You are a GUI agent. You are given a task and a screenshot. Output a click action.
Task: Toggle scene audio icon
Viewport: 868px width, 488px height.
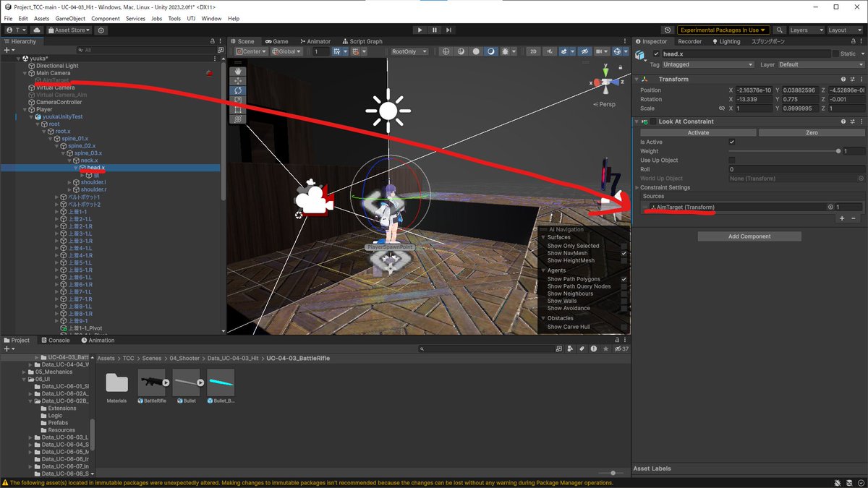(x=551, y=51)
